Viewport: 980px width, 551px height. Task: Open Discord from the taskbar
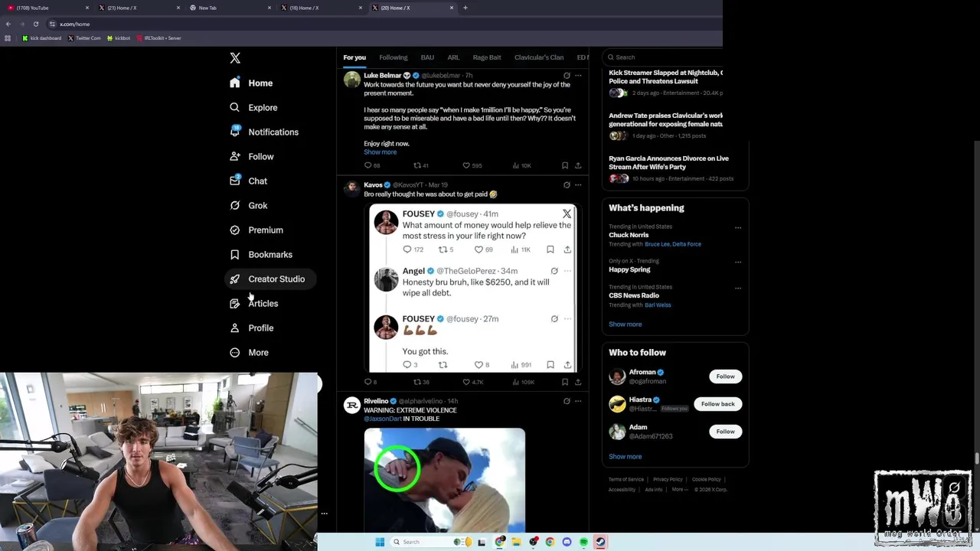point(567,542)
